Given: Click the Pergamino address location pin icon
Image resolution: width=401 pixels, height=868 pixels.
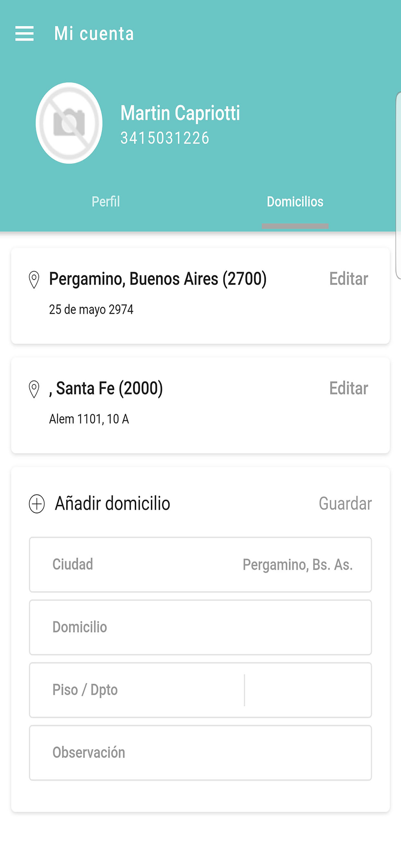Looking at the screenshot, I should click(x=34, y=279).
